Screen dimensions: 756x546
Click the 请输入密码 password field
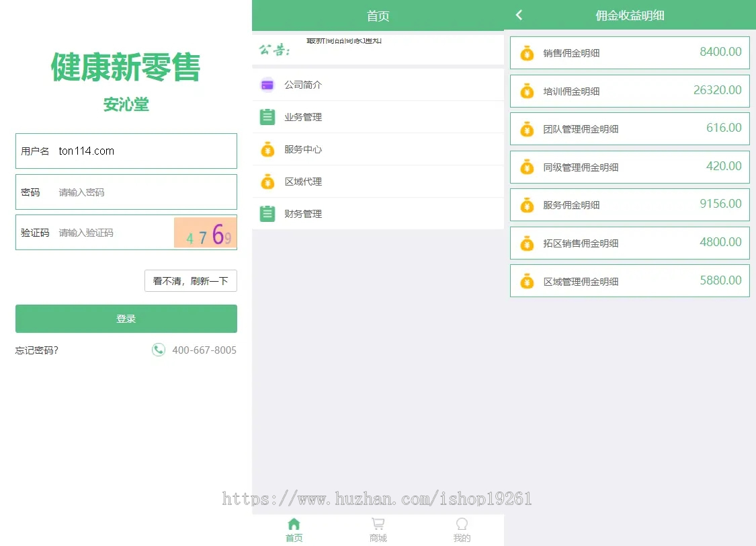tap(126, 192)
